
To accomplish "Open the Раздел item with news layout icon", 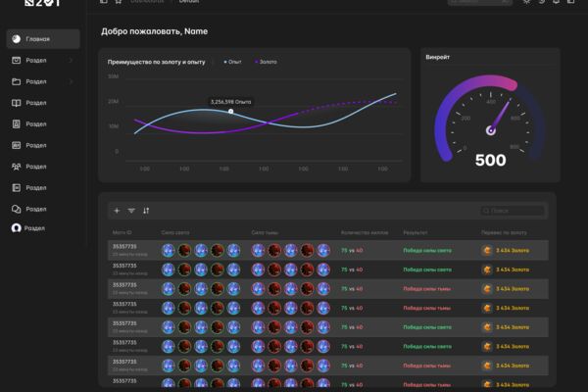I will 36,187.
